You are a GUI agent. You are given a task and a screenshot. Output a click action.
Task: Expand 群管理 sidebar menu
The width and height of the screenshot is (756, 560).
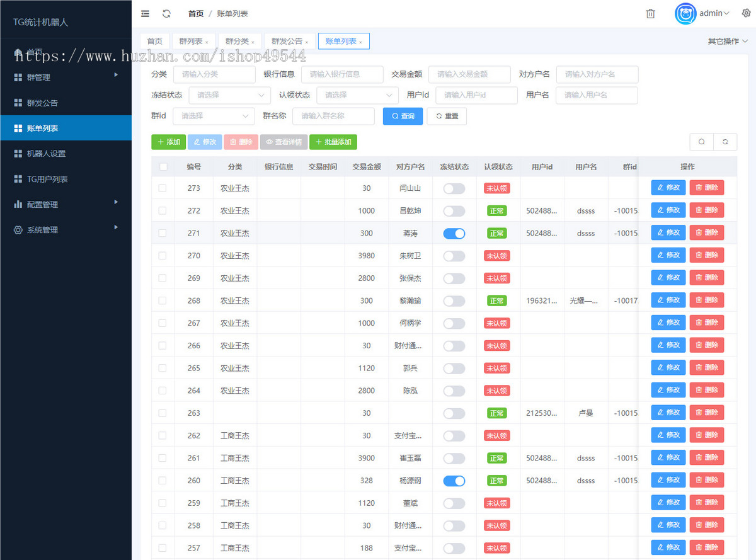pyautogui.click(x=66, y=77)
